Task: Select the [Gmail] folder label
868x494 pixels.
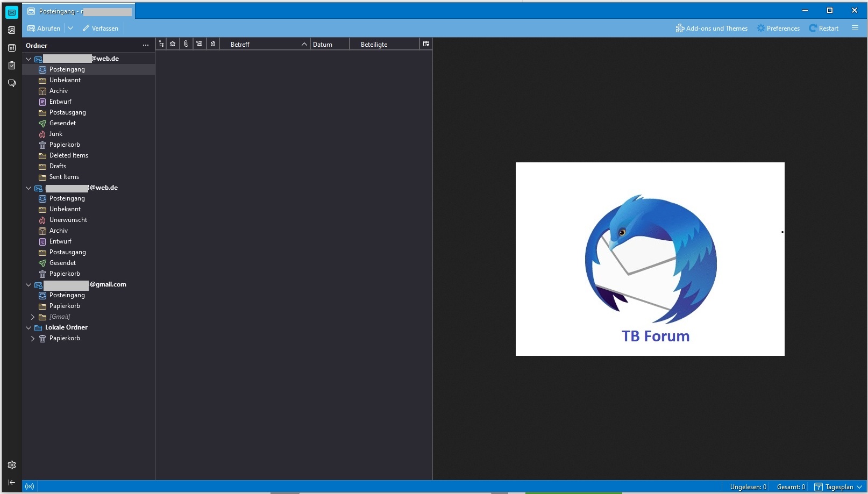Action: [x=60, y=317]
